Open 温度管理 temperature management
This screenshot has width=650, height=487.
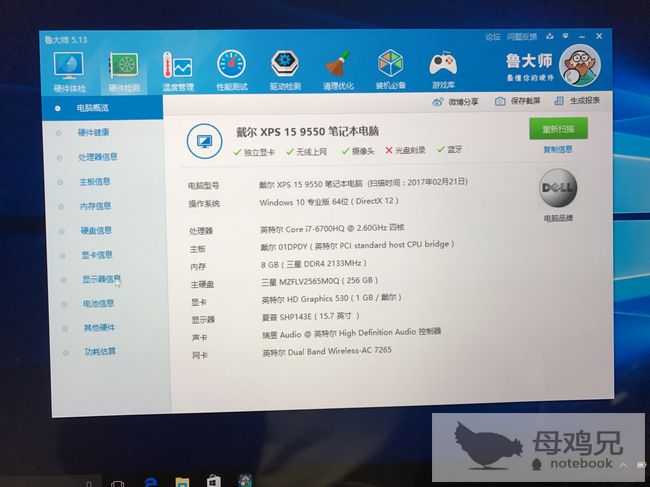point(178,72)
